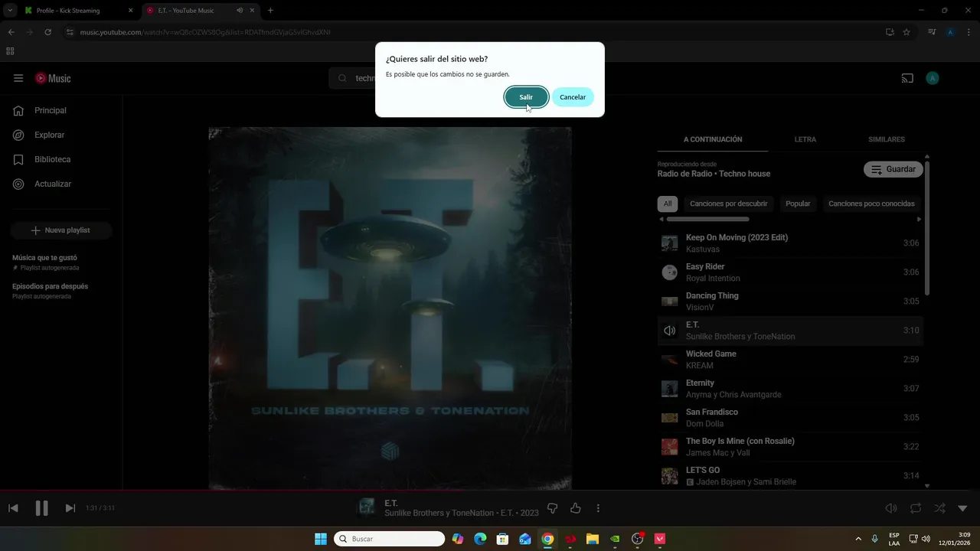The image size is (980, 551).
Task: Click the queue panel vertical scrollbar
Action: pos(927,227)
